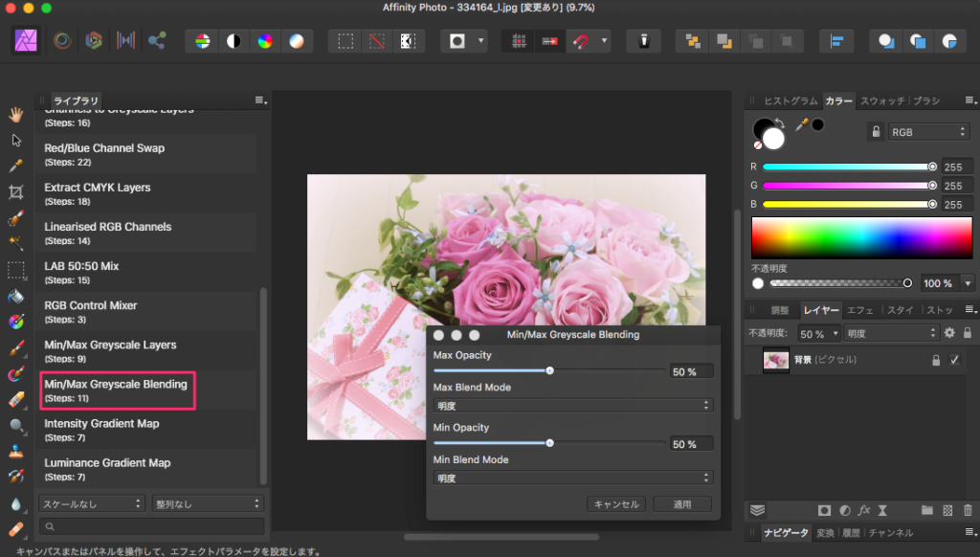Open the チャンネル tab
Image resolution: width=980 pixels, height=557 pixels.
click(891, 533)
